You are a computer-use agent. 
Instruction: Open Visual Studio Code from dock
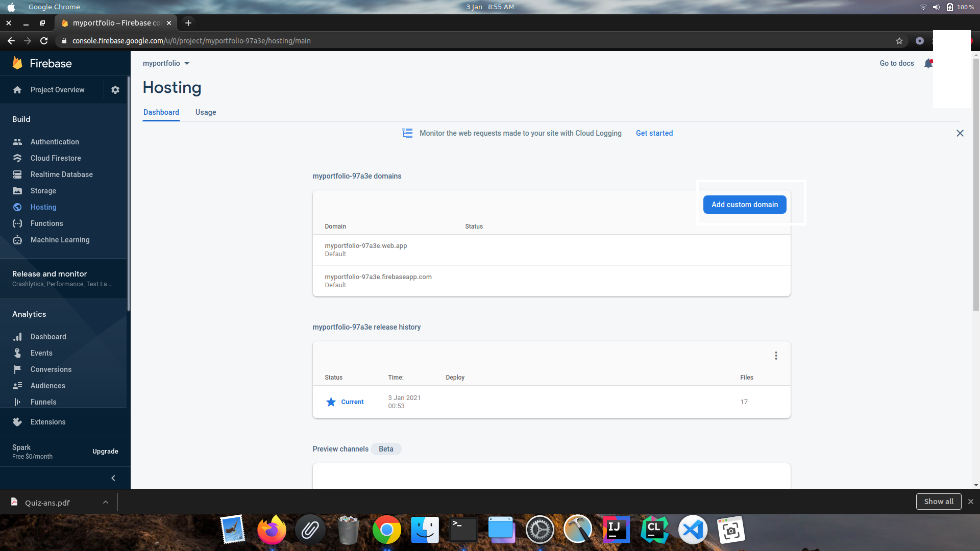pos(693,530)
